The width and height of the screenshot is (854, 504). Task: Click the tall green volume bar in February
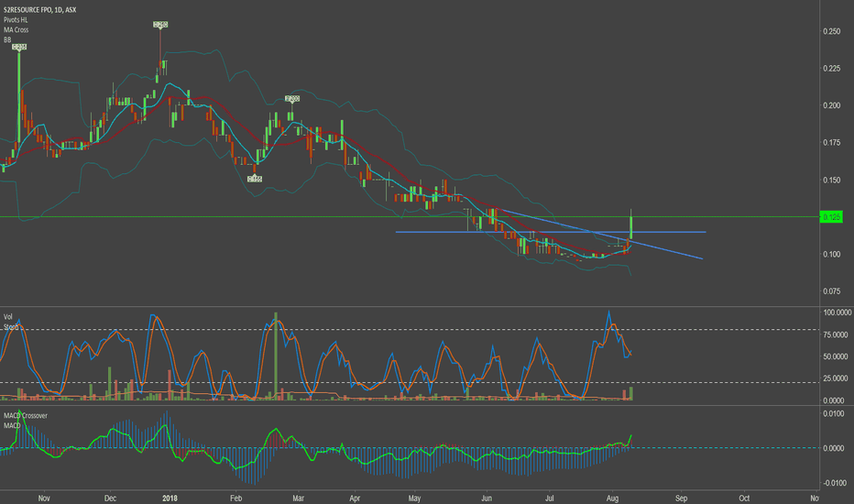276,356
